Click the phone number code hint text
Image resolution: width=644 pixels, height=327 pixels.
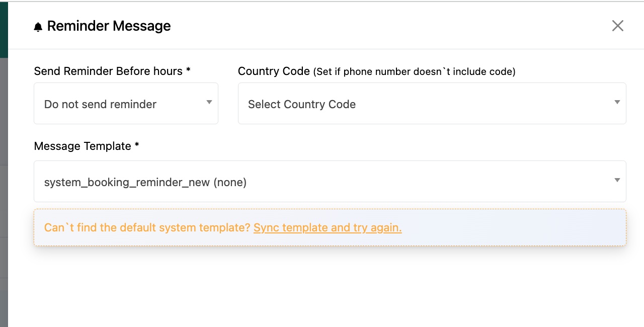click(414, 71)
